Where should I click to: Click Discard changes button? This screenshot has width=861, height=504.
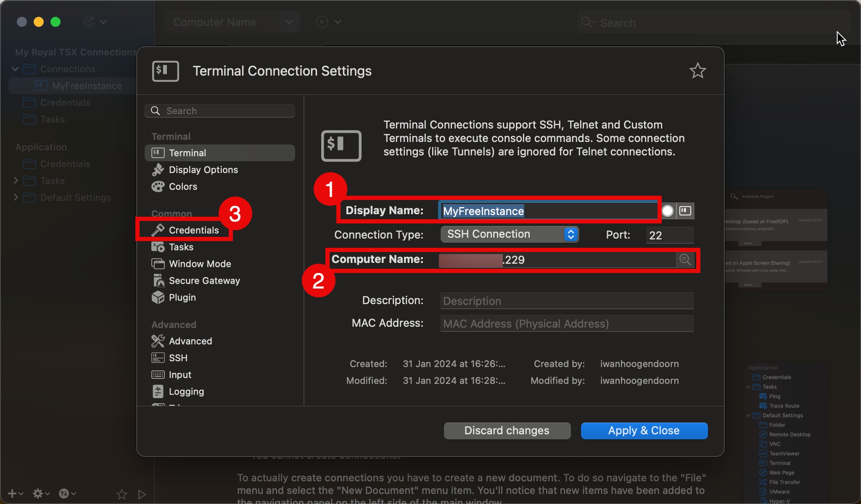[507, 430]
